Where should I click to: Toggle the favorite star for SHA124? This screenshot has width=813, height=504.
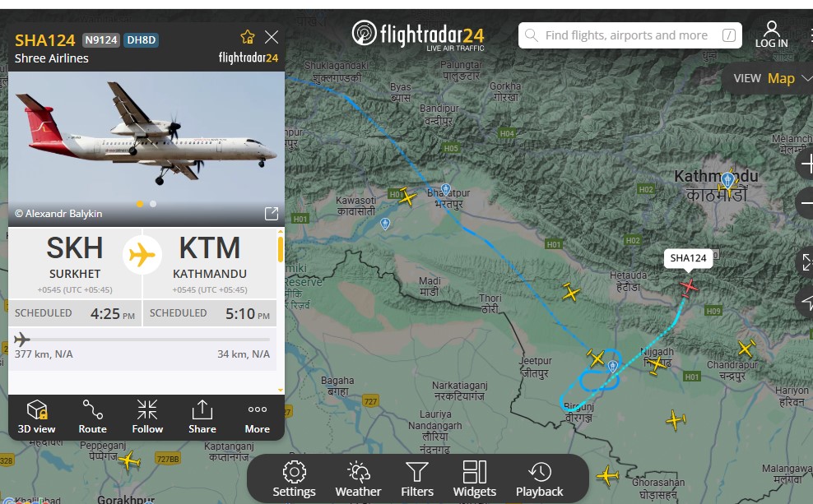tap(248, 37)
